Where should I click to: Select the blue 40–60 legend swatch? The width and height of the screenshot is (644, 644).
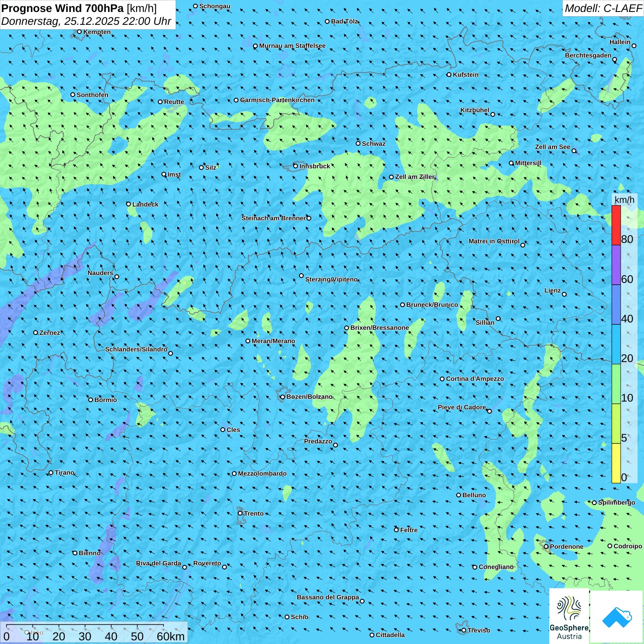(x=616, y=305)
